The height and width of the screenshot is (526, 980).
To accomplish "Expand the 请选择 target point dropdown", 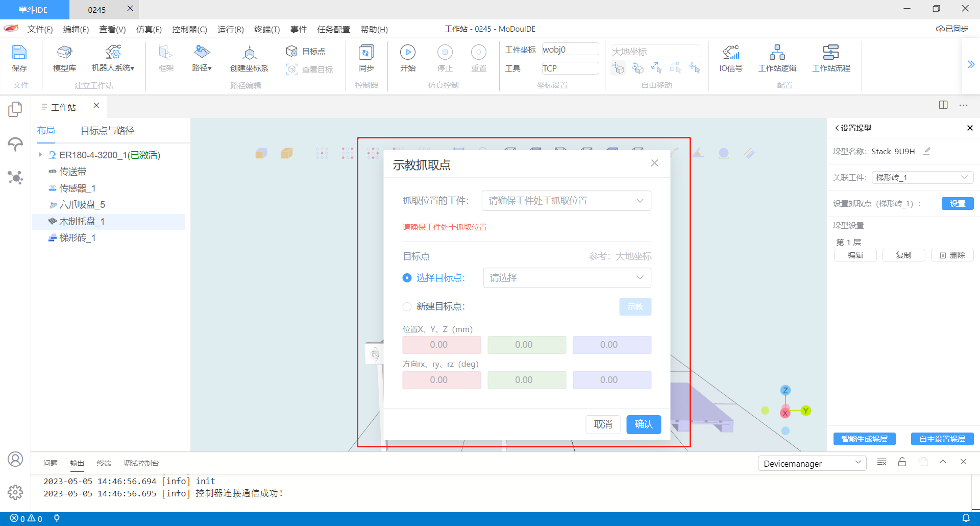I will [567, 278].
